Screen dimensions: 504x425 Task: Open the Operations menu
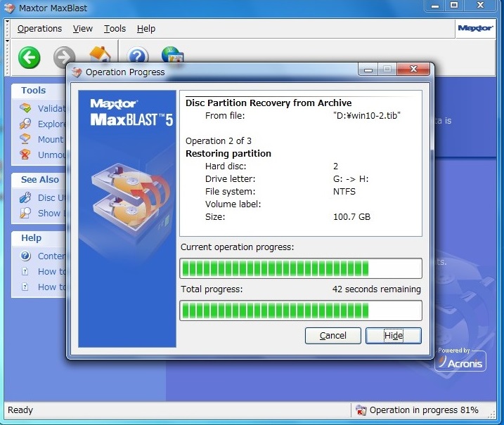(39, 29)
